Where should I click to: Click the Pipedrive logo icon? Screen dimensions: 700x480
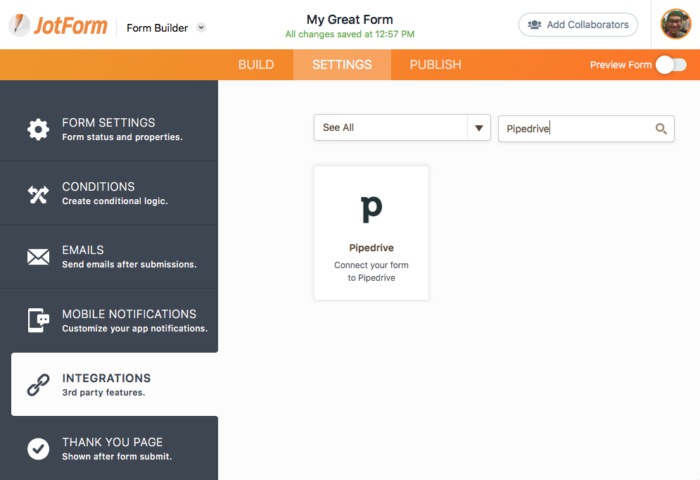click(x=371, y=209)
